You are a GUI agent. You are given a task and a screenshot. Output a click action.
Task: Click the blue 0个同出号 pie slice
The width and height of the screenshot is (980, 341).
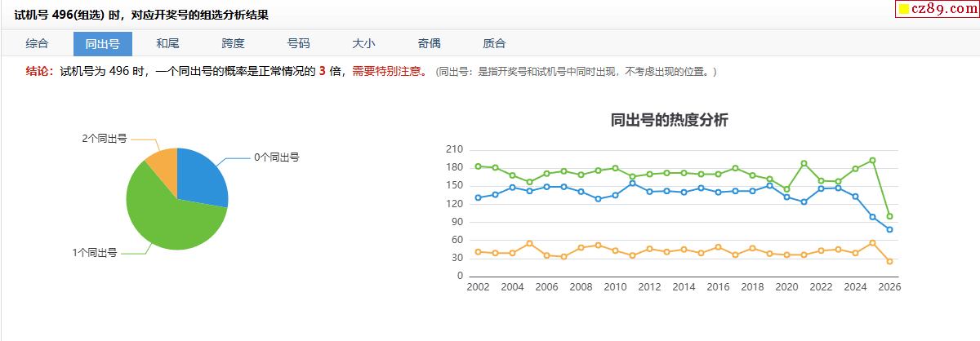200,178
